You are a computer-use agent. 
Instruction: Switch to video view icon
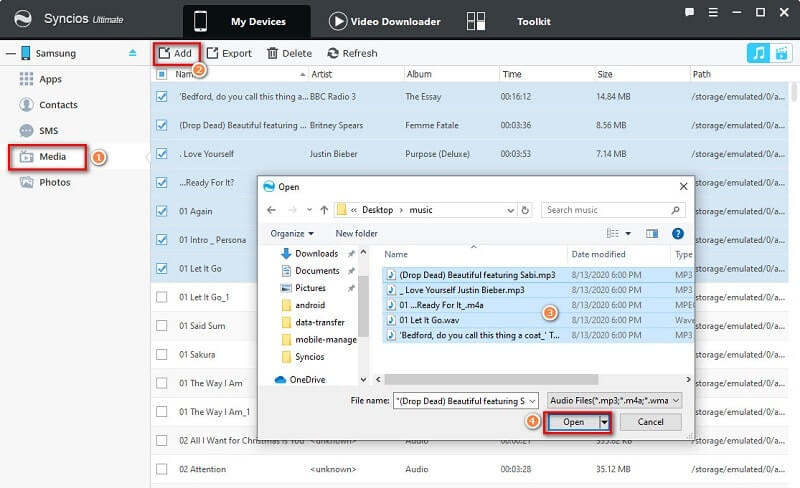(781, 53)
